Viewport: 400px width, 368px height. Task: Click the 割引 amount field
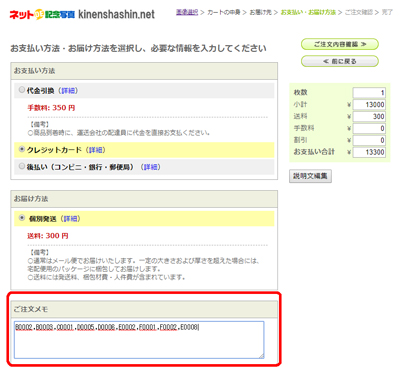[369, 140]
